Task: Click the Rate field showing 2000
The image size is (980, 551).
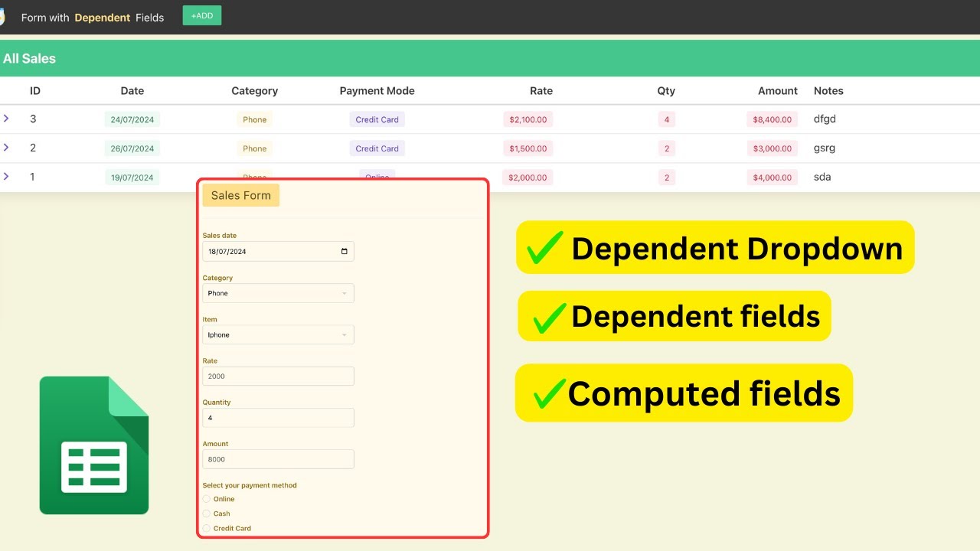Action: tap(278, 376)
